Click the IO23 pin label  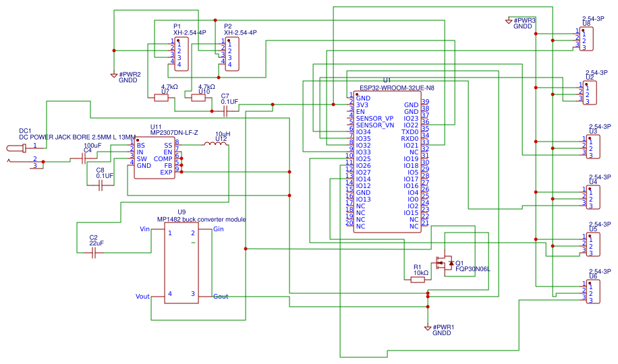coord(411,118)
